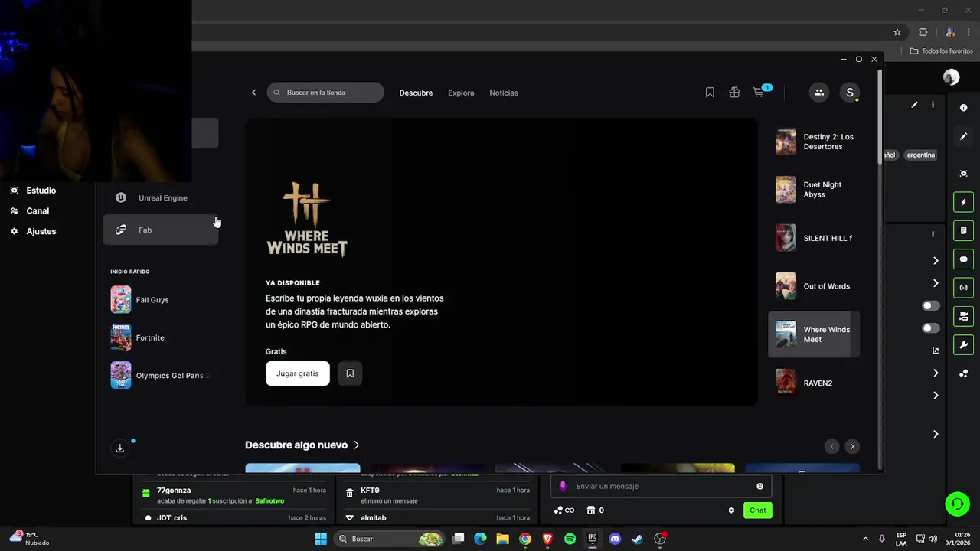Open Chrome three-dot menu
This screenshot has height=551, width=980.
pyautogui.click(x=969, y=32)
